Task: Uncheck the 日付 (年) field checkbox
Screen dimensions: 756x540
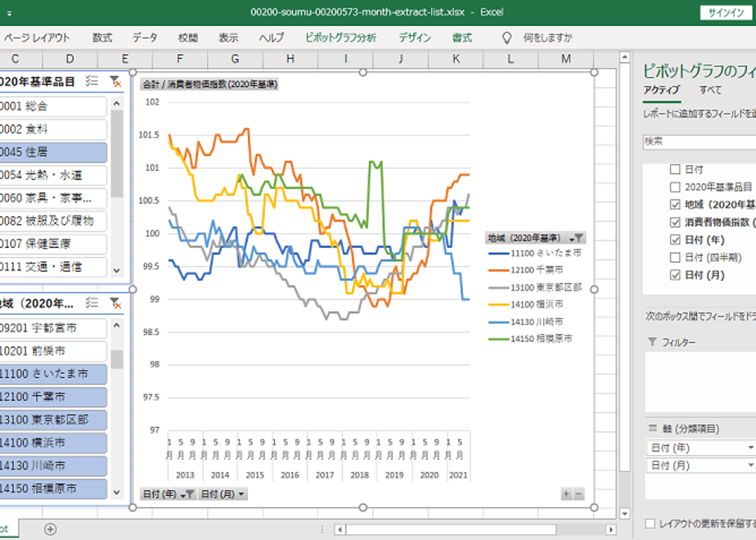Action: (x=675, y=240)
